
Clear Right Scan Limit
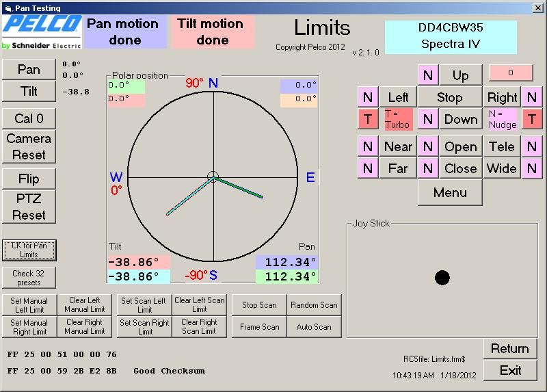click(199, 327)
